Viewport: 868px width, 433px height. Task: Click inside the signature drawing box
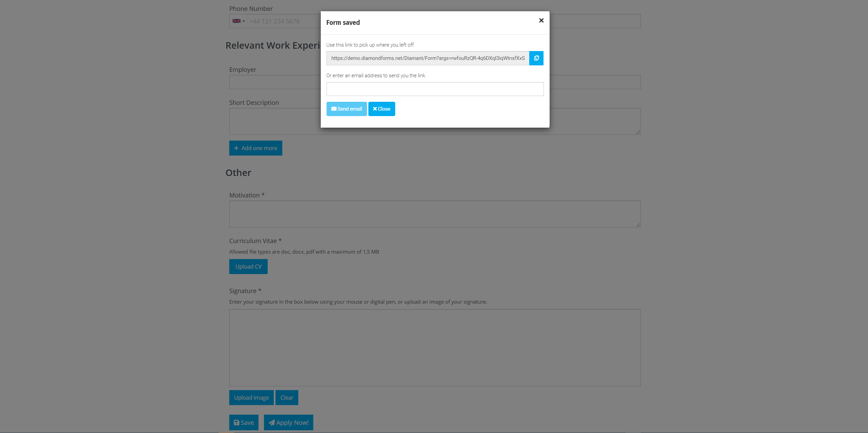pos(435,347)
